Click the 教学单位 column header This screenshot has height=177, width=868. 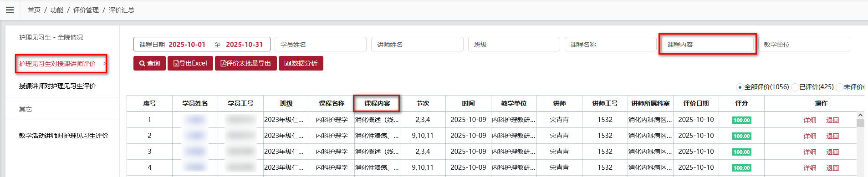[514, 103]
